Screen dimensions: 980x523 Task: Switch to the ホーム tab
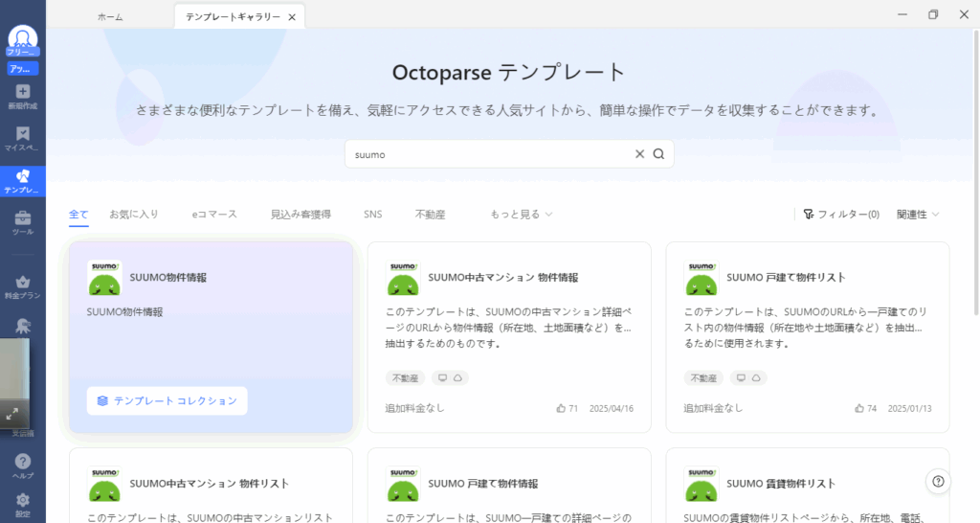[x=110, y=17]
